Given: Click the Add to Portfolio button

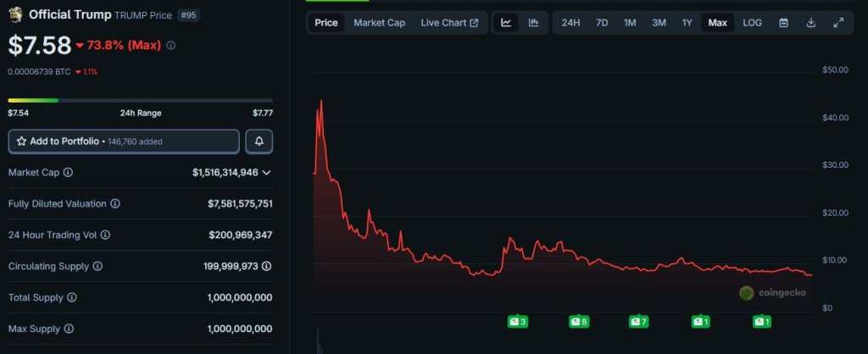Looking at the screenshot, I should coord(124,141).
